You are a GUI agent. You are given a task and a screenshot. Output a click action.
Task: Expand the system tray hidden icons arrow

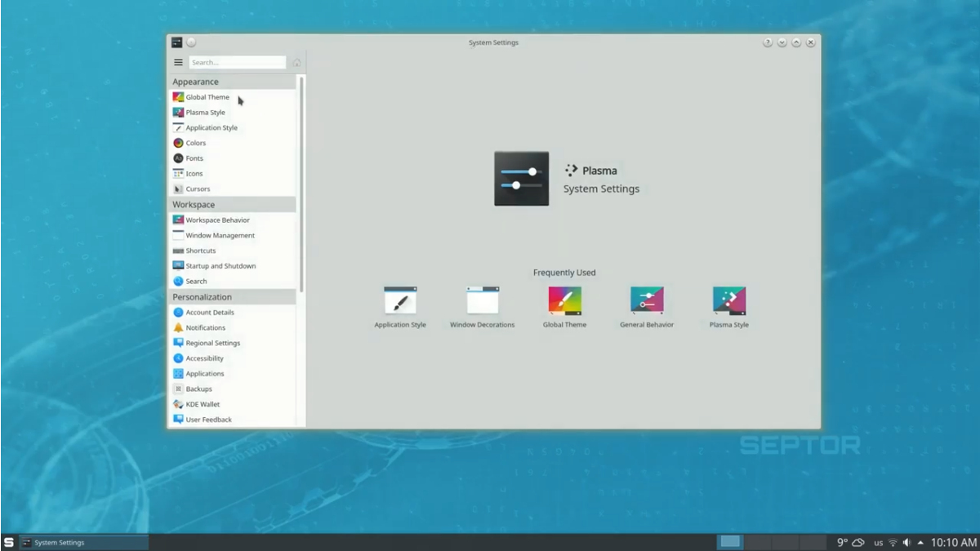(x=921, y=543)
